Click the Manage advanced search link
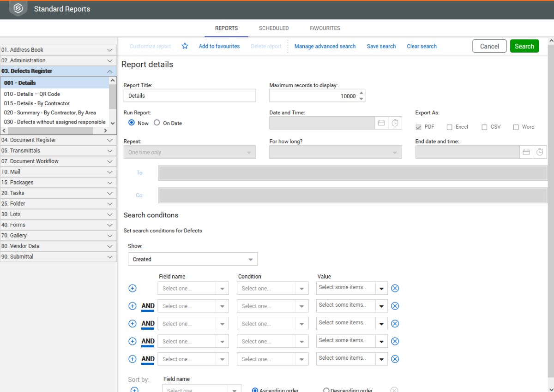The height and width of the screenshot is (392, 554). click(325, 46)
